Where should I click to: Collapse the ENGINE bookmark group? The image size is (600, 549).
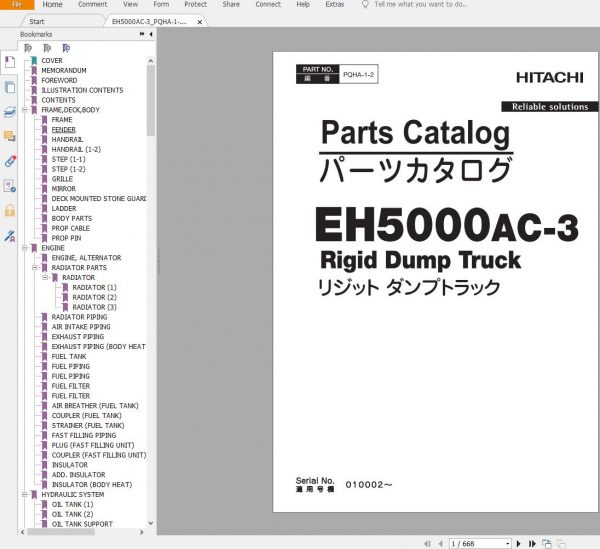pos(24,248)
